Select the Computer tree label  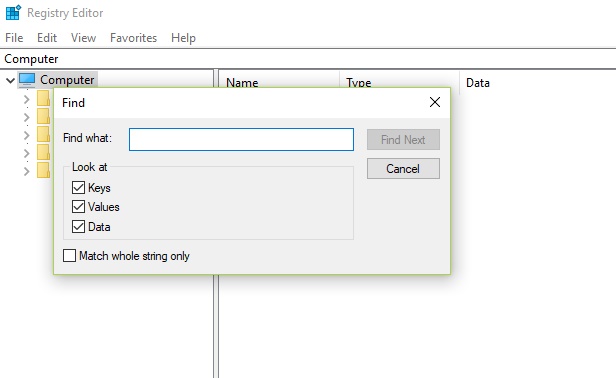pyautogui.click(x=67, y=80)
